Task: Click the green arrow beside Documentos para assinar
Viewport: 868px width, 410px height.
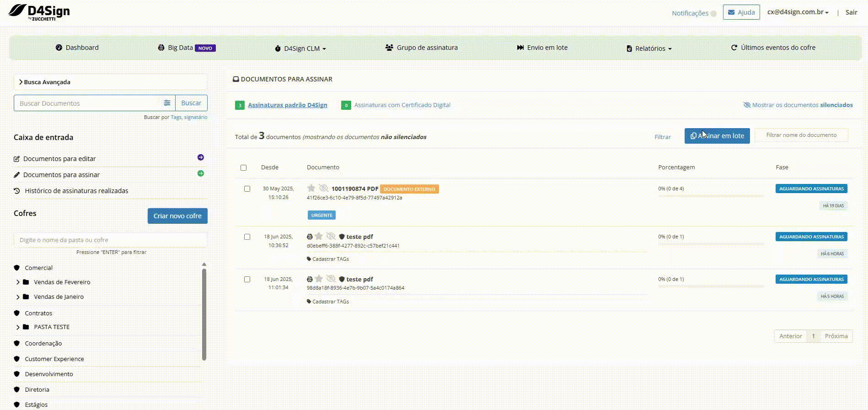Action: [x=201, y=173]
